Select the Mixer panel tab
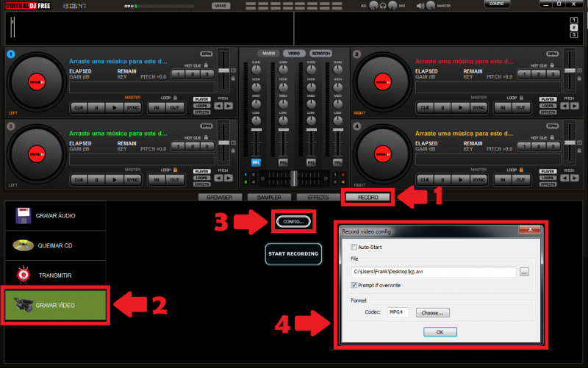Viewport: 588px width, 368px height. coord(268,53)
